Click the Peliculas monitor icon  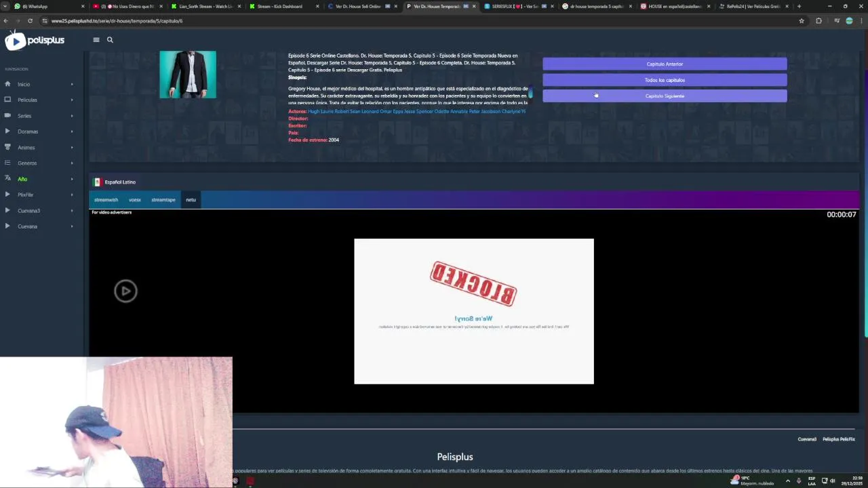[x=7, y=100]
